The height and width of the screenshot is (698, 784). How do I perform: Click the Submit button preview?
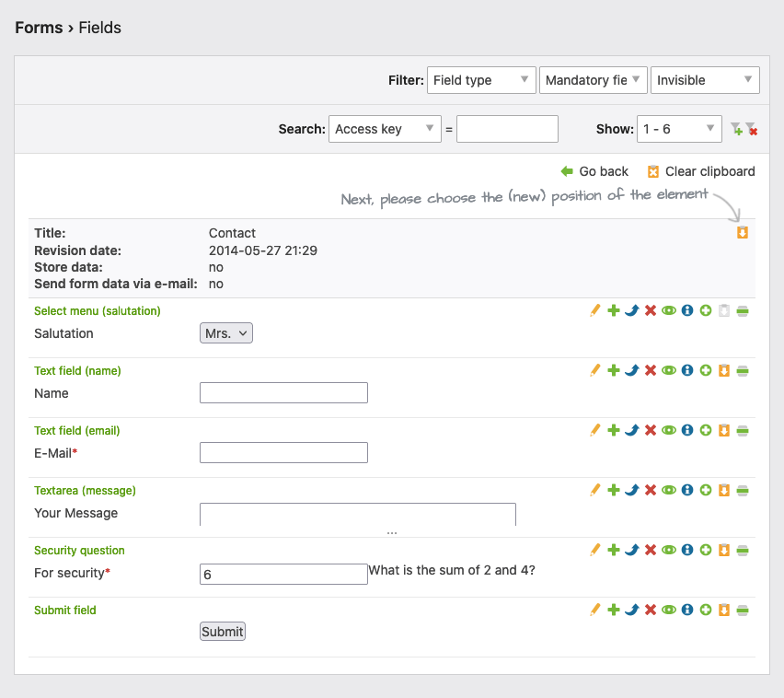tap(223, 632)
